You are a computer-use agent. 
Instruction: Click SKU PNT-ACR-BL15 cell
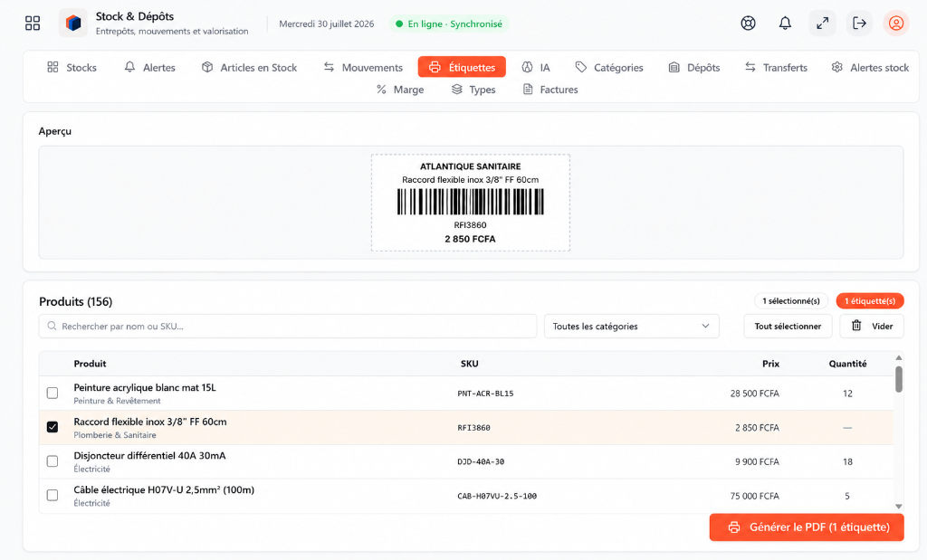point(485,394)
